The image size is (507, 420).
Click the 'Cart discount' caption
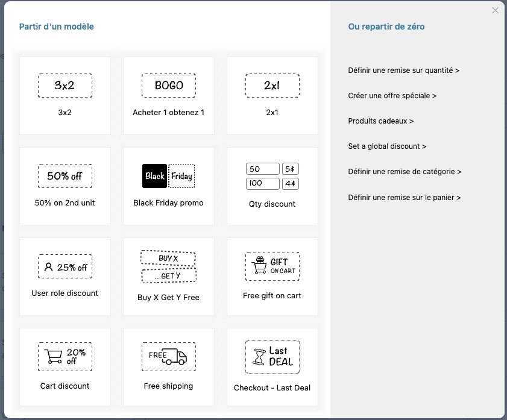tap(65, 386)
